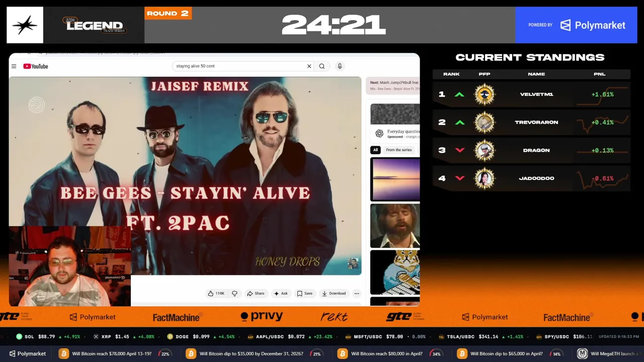
Task: Click the YouTube logo
Action: pos(35,66)
